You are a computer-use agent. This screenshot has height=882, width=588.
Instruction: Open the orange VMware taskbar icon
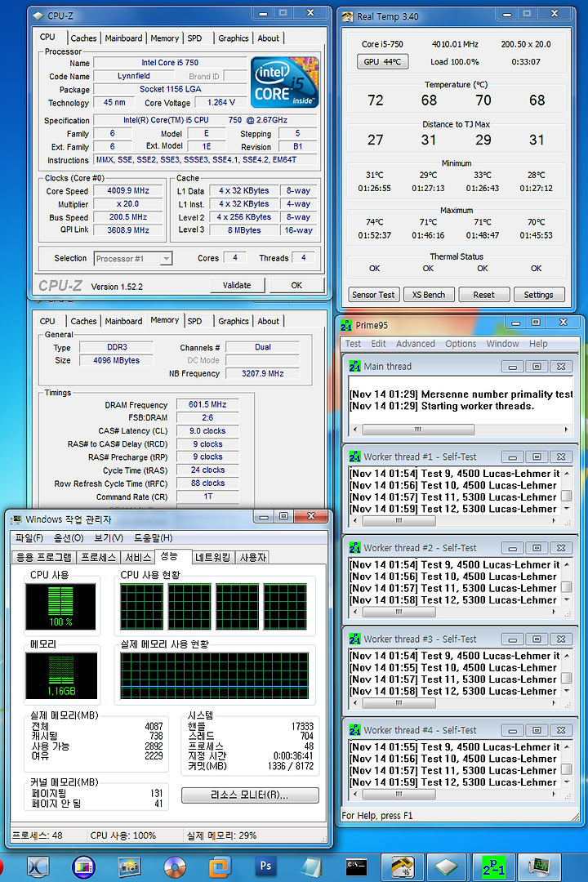coord(220,866)
